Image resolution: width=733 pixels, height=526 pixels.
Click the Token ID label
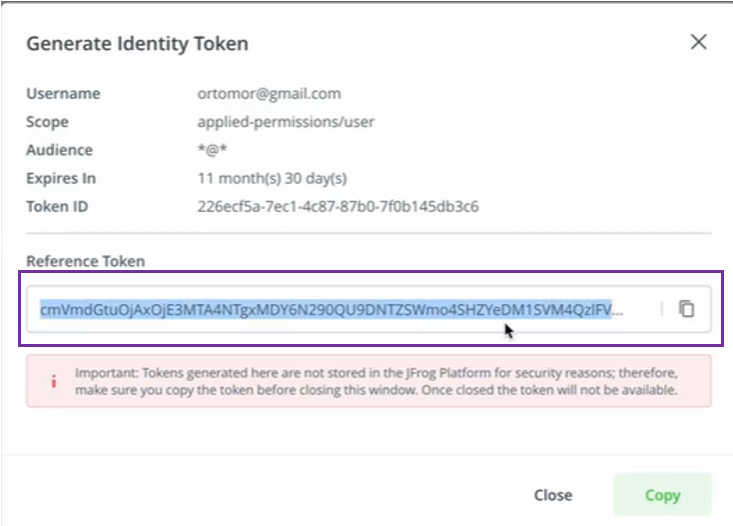click(58, 207)
